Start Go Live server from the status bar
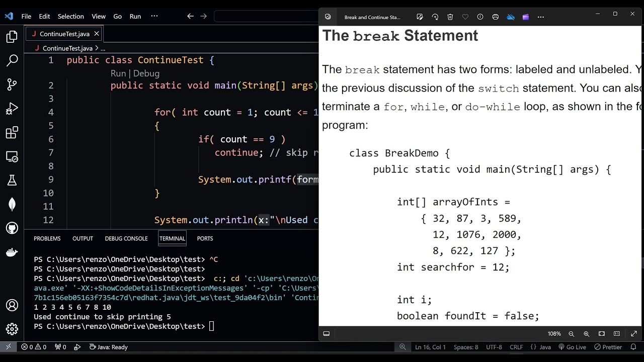This screenshot has height=362, width=644. tap(572, 347)
